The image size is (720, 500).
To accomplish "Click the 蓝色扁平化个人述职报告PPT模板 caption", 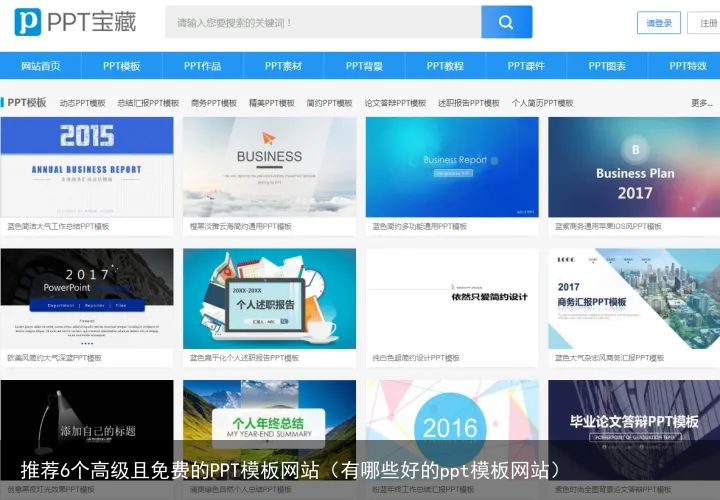I will [244, 358].
